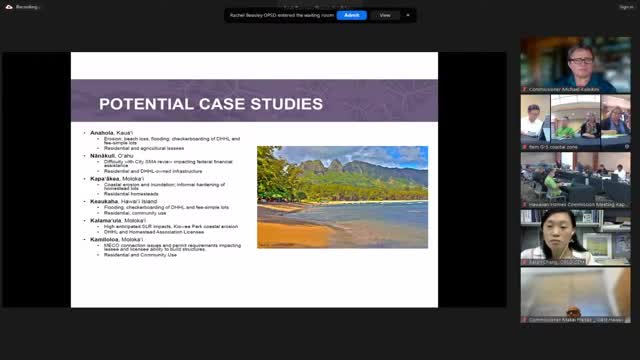This screenshot has width=640, height=360.
Task: Click the muted mic icon on Item G-5 tile
Action: pos(525,147)
